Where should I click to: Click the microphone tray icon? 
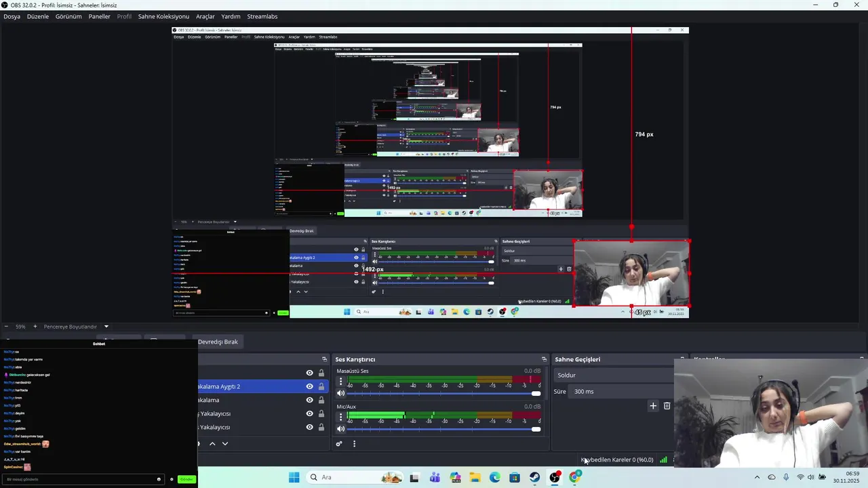coord(786,477)
